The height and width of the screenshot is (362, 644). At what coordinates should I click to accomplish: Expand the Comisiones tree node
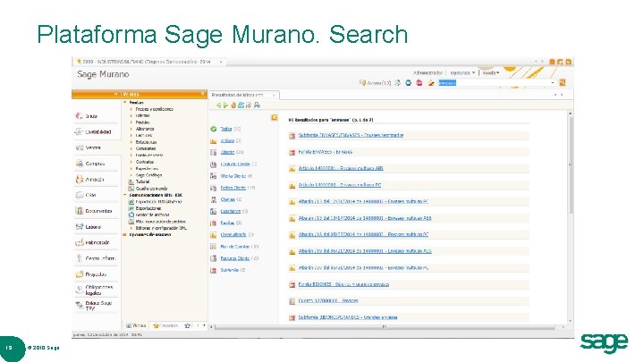(131, 148)
